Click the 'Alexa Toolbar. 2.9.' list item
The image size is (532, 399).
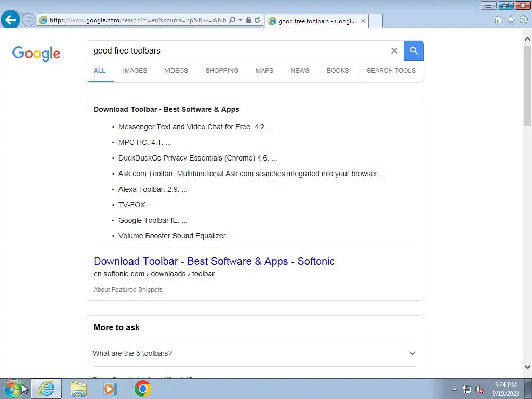(x=153, y=189)
